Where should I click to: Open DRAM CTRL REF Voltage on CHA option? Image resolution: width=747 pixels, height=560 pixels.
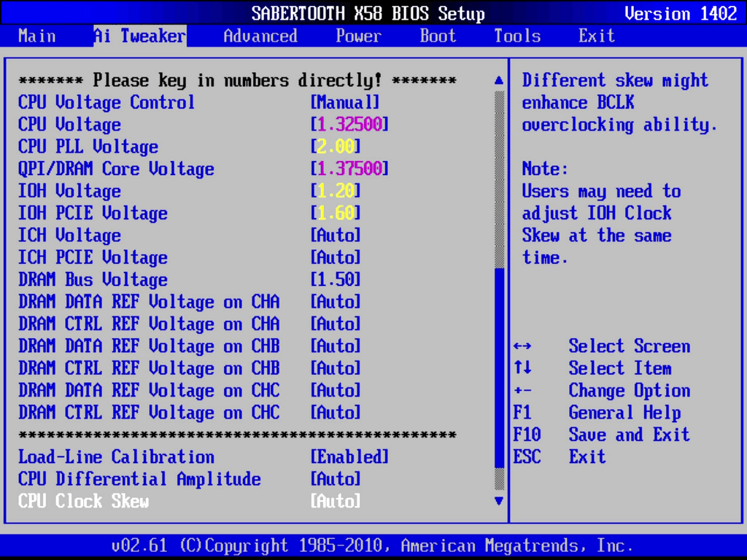[336, 324]
